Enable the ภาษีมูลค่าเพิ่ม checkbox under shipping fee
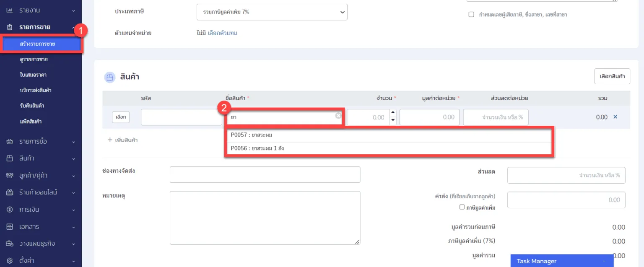Screen dimensions: 644x267 (x=462, y=207)
